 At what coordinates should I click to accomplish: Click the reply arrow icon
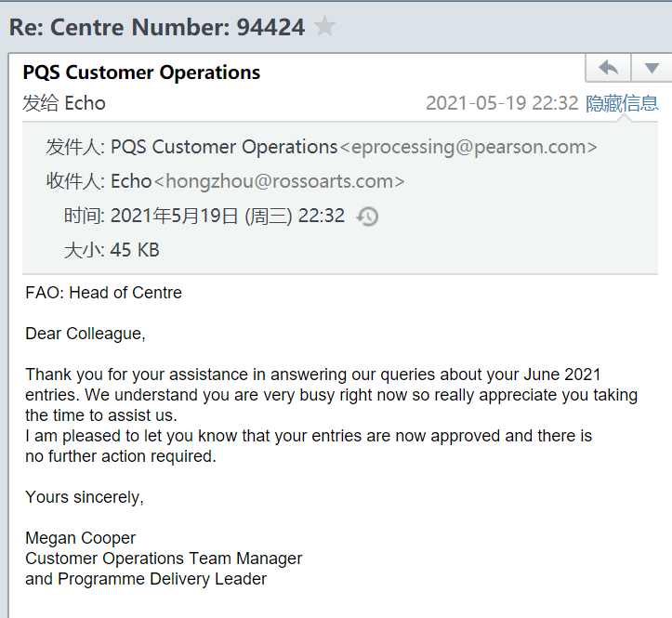pyautogui.click(x=608, y=68)
